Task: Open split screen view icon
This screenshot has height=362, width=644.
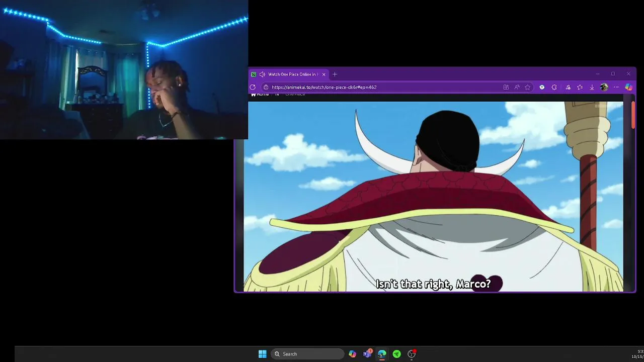Action: [x=506, y=87]
